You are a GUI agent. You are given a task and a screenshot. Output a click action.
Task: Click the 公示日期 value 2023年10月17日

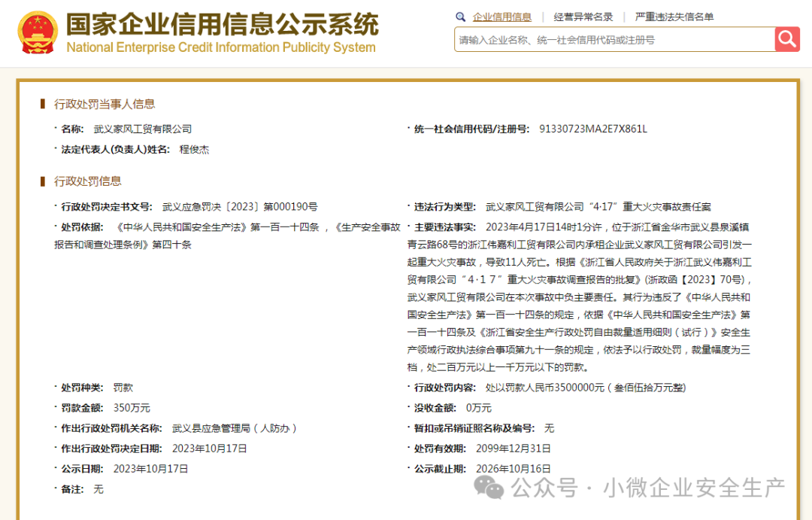point(150,469)
